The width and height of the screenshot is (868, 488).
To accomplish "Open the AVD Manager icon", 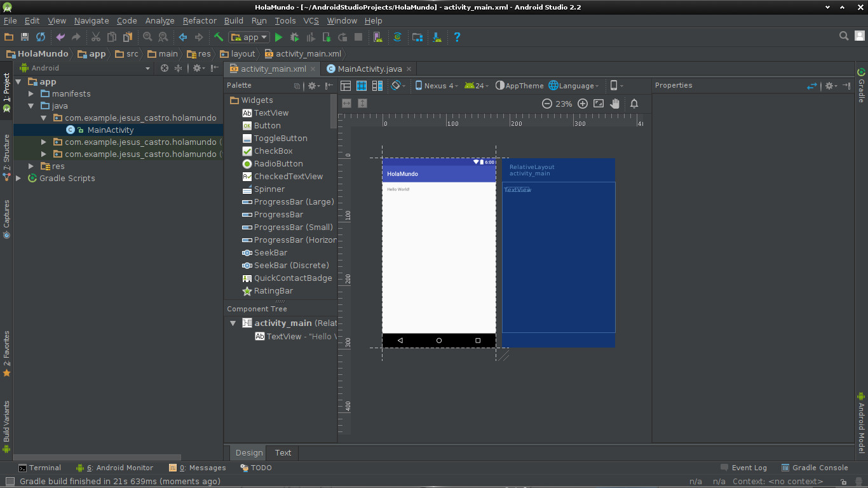I will [x=377, y=37].
